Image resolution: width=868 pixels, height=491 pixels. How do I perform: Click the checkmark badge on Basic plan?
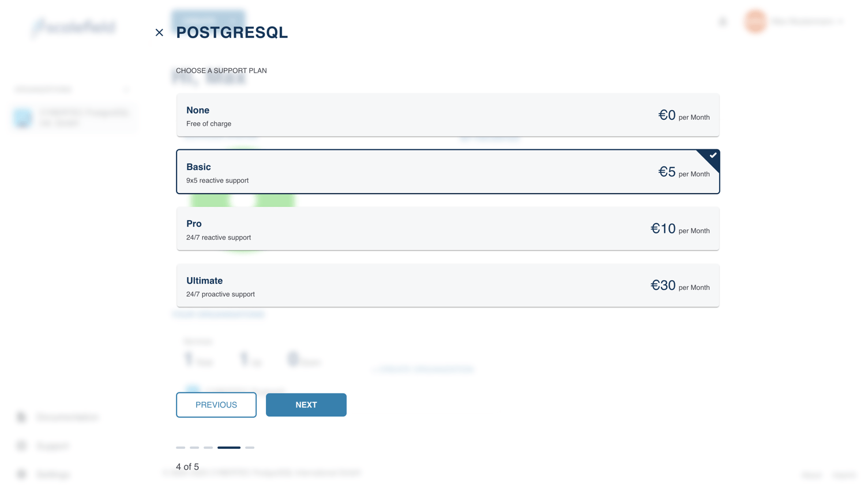[713, 156]
